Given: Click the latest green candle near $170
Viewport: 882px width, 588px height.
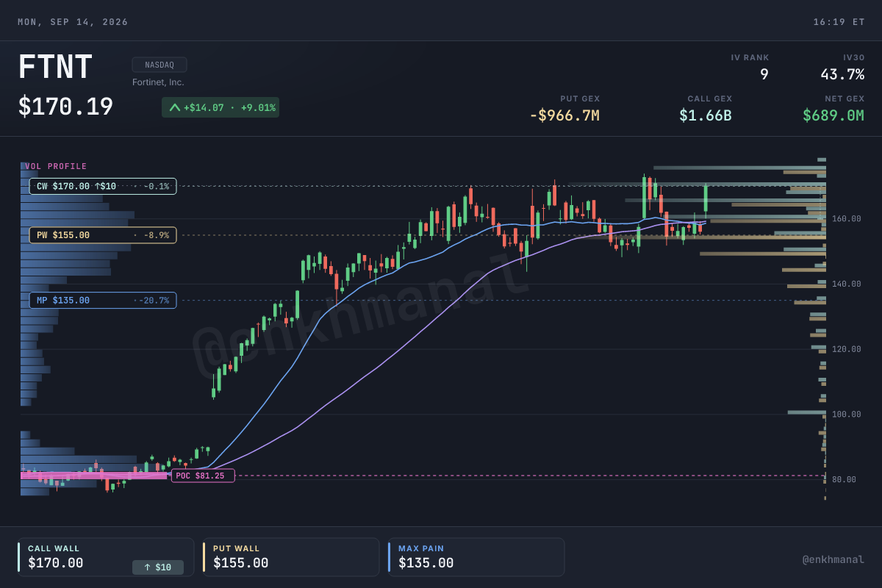Looking at the screenshot, I should coord(706,198).
